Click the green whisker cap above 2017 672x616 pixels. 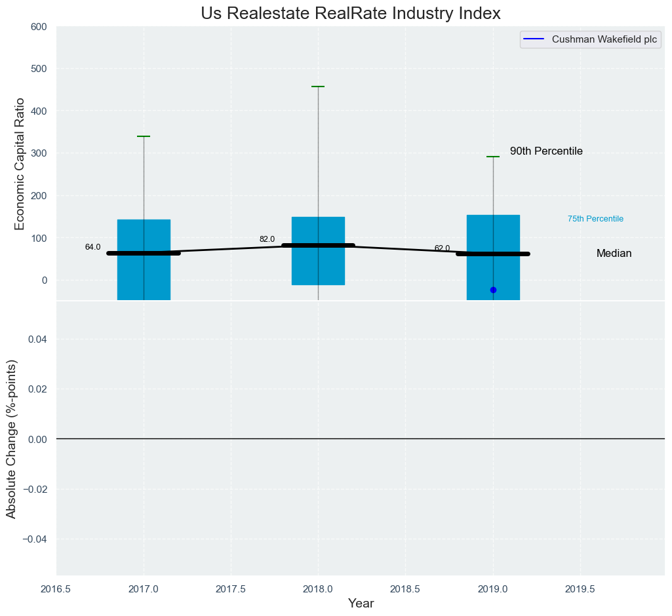click(144, 136)
